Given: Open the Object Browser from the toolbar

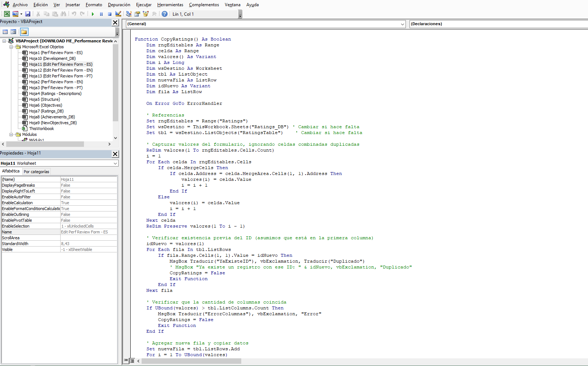Looking at the screenshot, I should pyautogui.click(x=146, y=14).
